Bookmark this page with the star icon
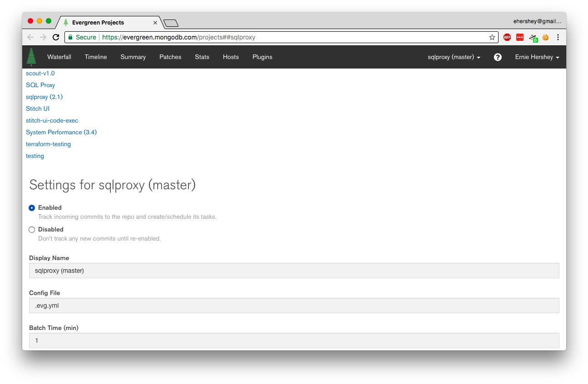This screenshot has width=588, height=384. 492,37
